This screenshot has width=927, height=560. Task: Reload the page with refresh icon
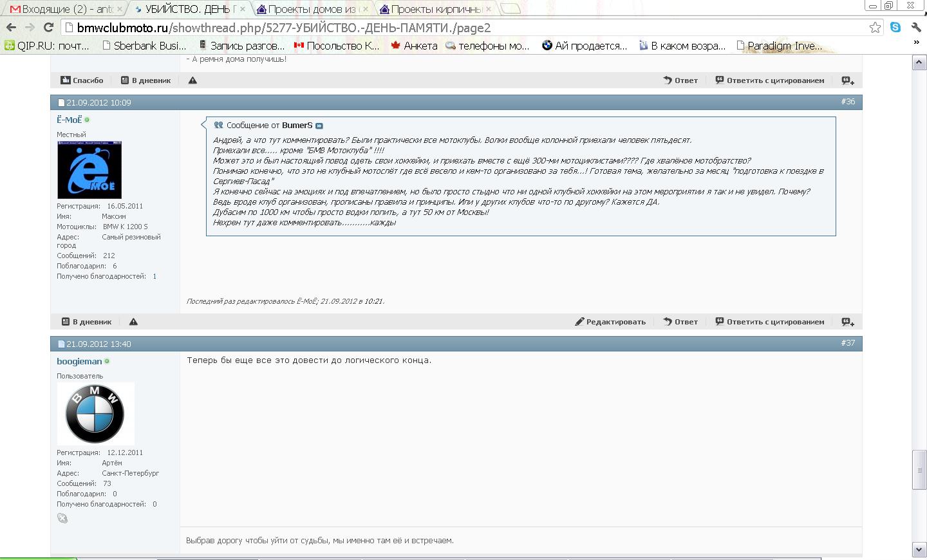pos(48,28)
